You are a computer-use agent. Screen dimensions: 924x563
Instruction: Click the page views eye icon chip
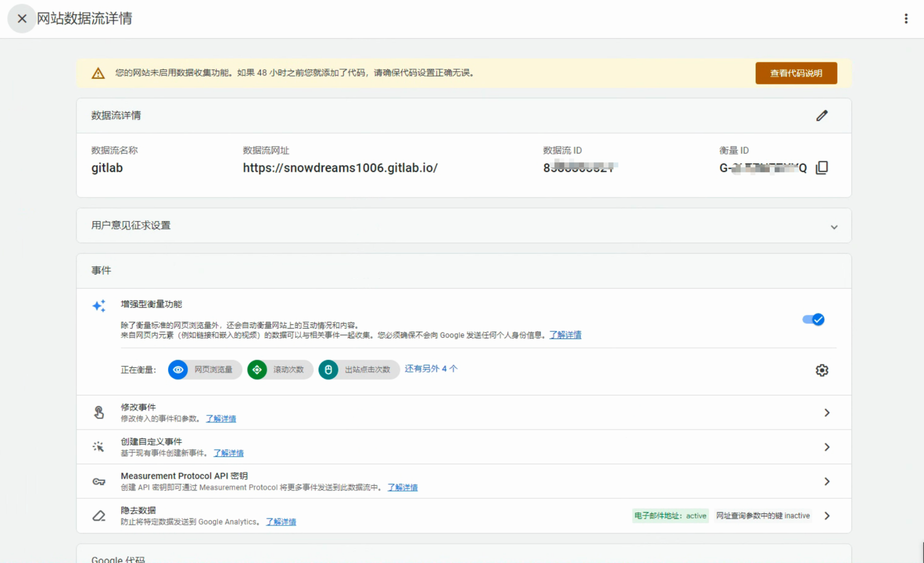point(178,370)
